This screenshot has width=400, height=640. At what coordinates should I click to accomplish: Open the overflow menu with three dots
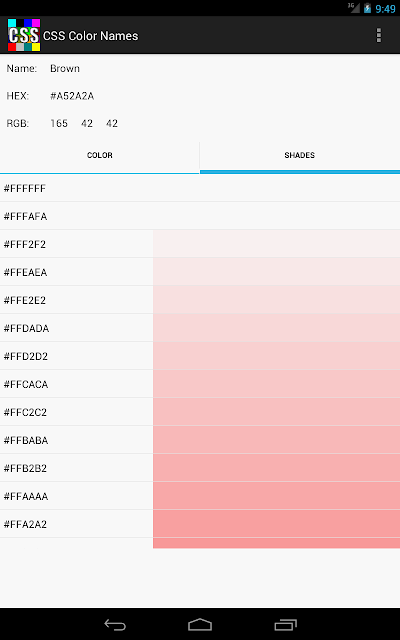click(x=379, y=36)
